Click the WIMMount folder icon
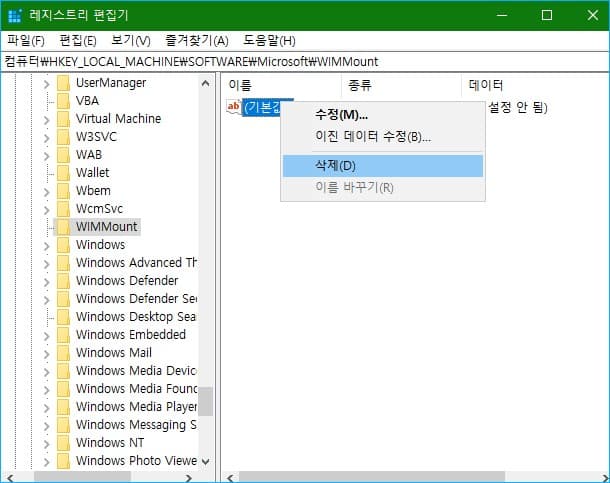The height and width of the screenshot is (483, 610). coord(63,227)
